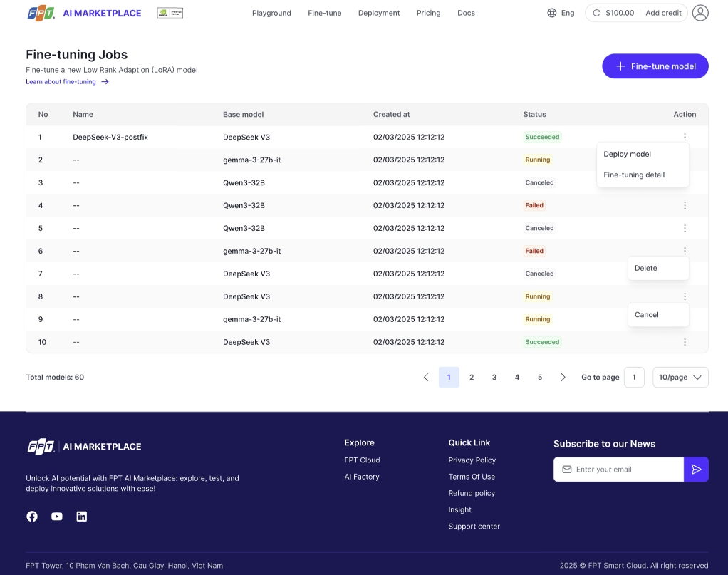Open the YouTube icon in footer
This screenshot has height=575, width=728.
pos(57,517)
